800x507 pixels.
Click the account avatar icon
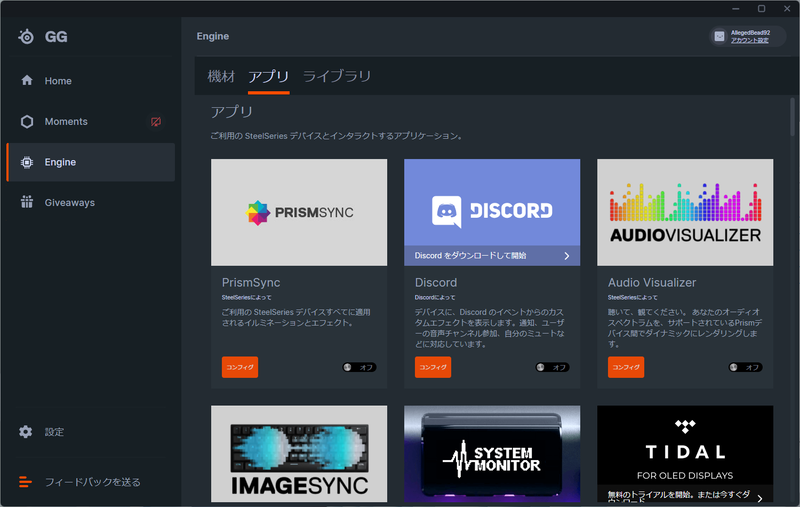[x=719, y=36]
